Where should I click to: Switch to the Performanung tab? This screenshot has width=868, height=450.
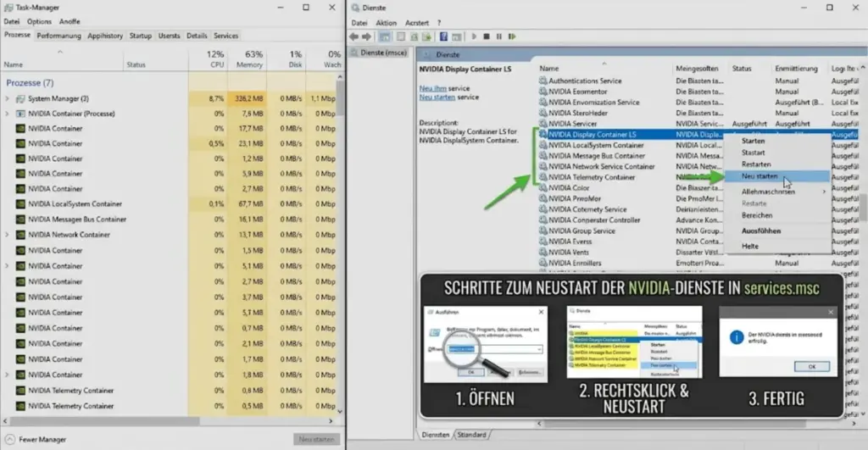[58, 36]
